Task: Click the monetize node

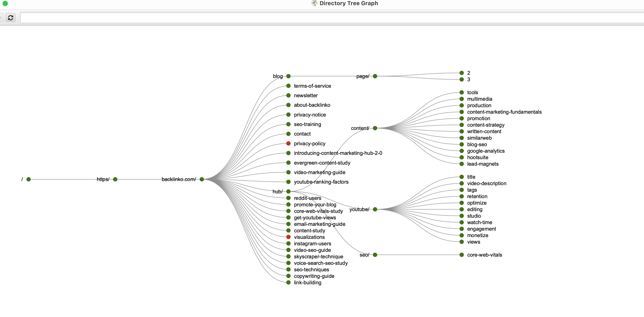Action: tap(461, 235)
